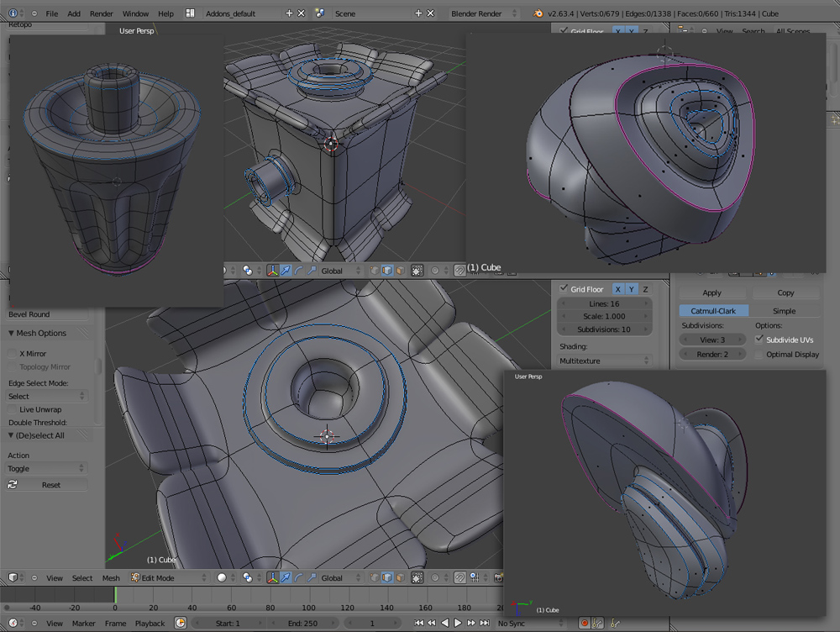840x632 pixels.
Task: Click the Apply modifier button
Action: point(712,292)
